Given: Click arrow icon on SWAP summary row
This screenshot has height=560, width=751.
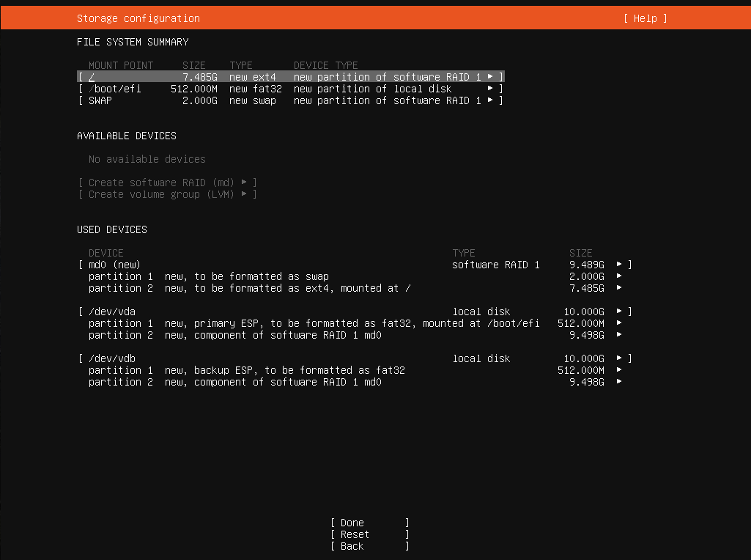Looking at the screenshot, I should [x=490, y=100].
